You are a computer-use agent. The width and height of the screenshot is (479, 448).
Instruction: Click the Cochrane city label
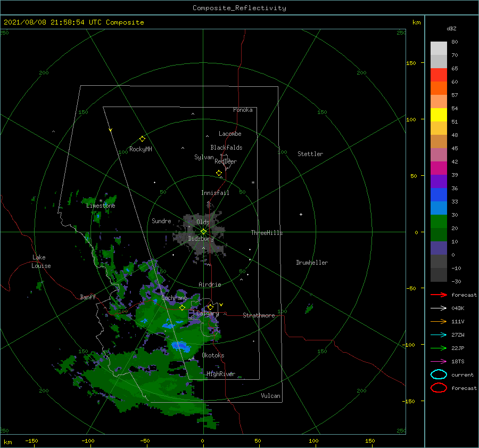tap(174, 298)
